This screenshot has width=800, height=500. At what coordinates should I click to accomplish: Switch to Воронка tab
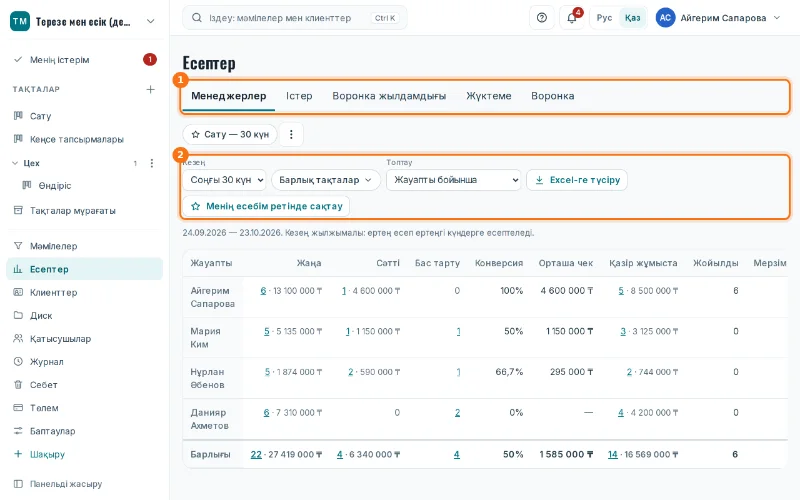(x=553, y=96)
